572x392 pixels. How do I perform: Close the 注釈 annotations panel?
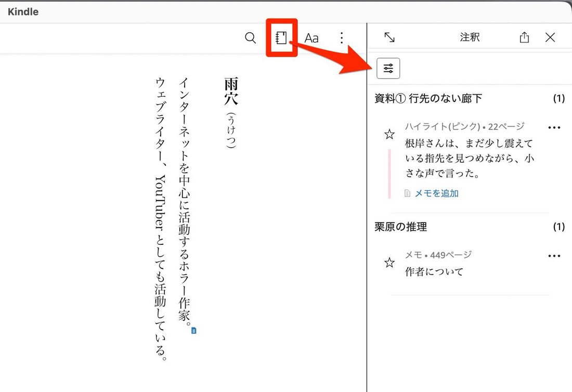click(x=550, y=37)
